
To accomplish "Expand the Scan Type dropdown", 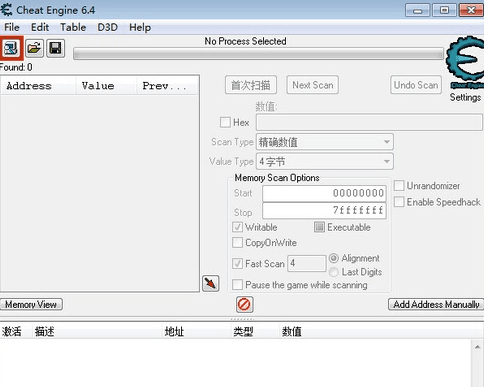I will pyautogui.click(x=325, y=142).
